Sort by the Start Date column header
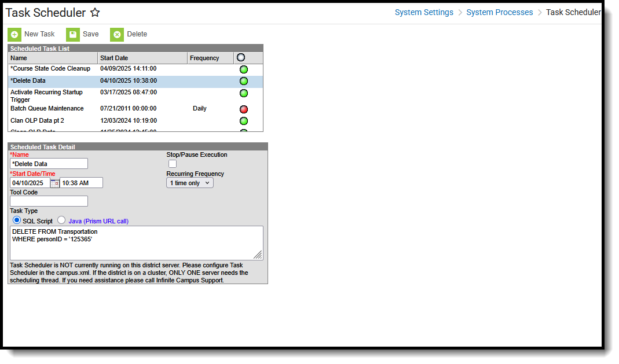The image size is (619, 364). (x=142, y=58)
